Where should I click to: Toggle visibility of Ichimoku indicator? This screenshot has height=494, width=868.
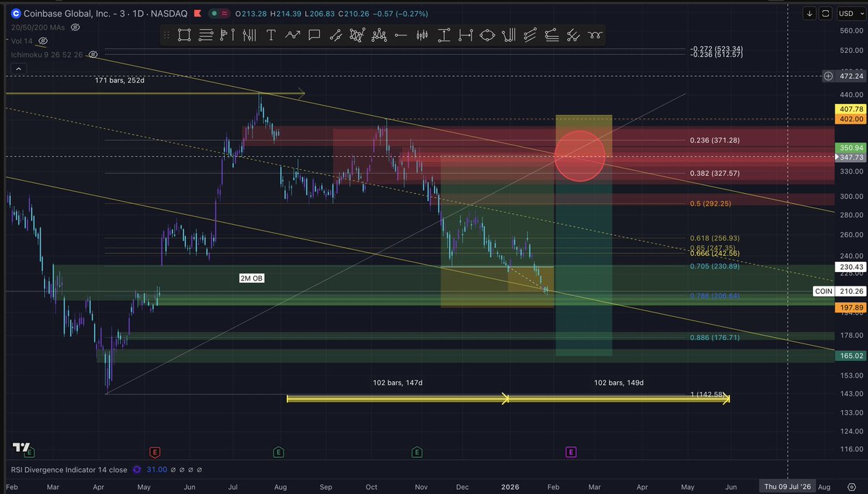tap(93, 54)
